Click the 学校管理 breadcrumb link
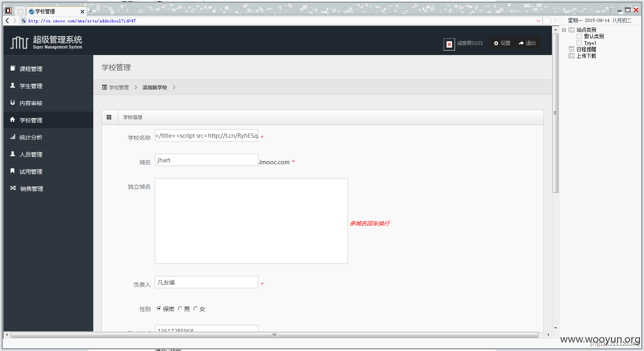Screen dimensions: 644x351 [119, 87]
